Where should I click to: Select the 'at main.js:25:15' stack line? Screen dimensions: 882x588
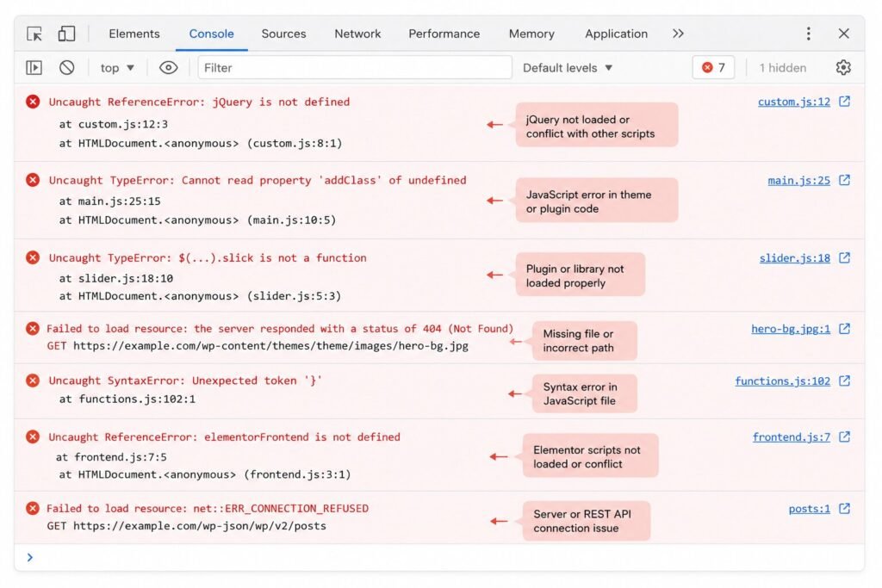(109, 201)
